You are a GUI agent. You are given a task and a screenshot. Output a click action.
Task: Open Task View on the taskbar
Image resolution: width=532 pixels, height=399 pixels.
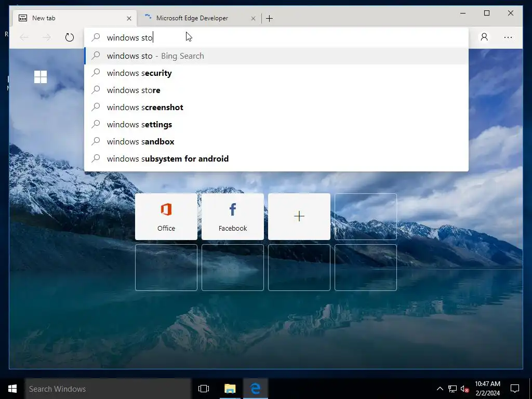(x=204, y=389)
